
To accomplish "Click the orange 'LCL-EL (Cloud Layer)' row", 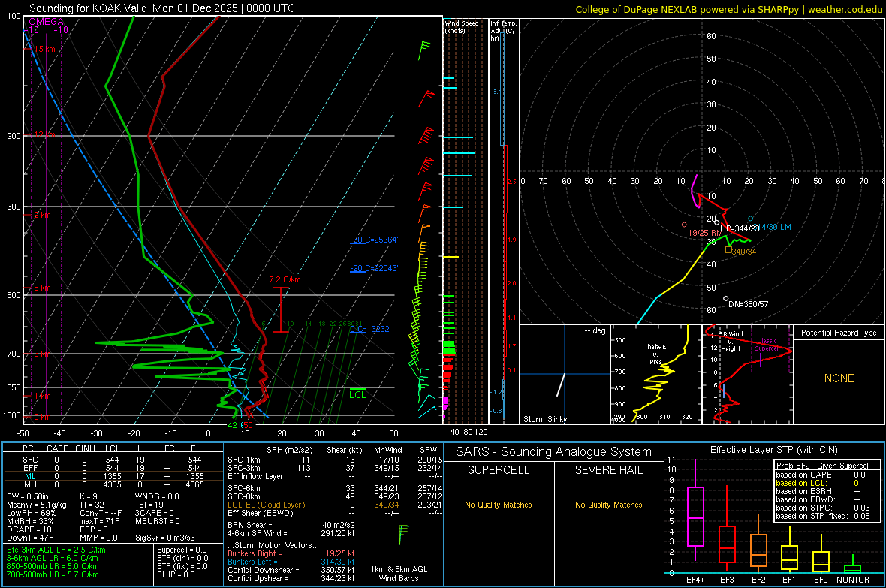I will pyautogui.click(x=335, y=505).
